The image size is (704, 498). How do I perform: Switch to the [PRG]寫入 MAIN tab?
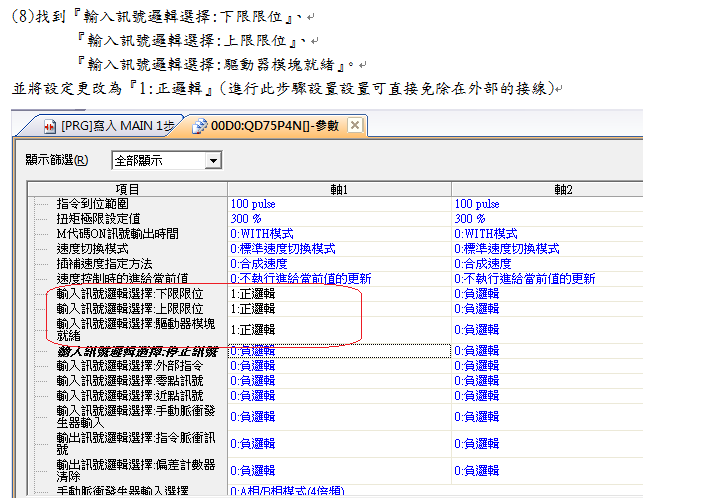point(108,126)
